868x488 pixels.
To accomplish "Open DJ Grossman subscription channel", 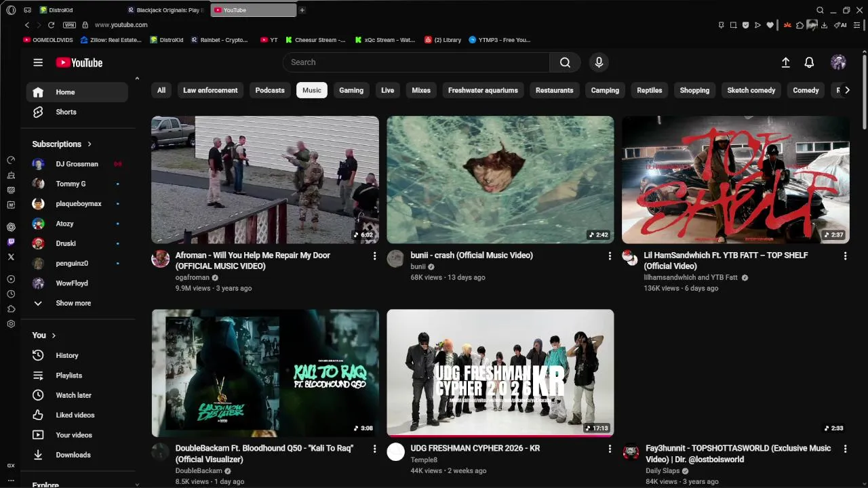I will click(x=77, y=164).
